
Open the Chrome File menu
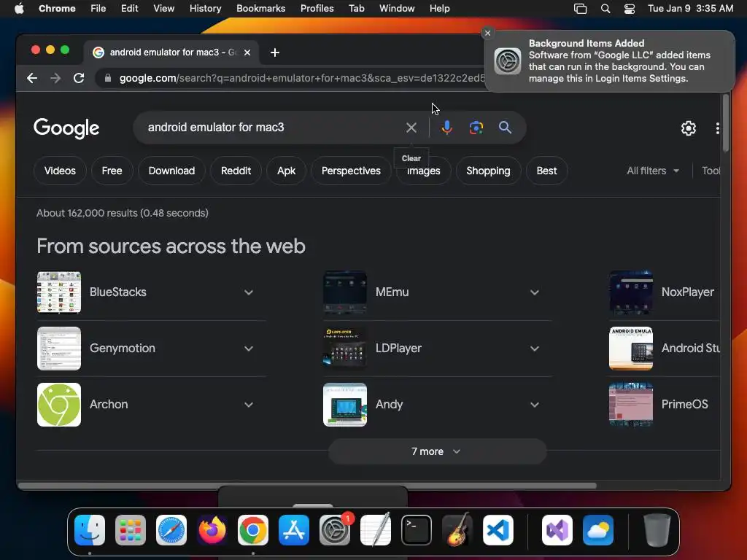pyautogui.click(x=98, y=9)
